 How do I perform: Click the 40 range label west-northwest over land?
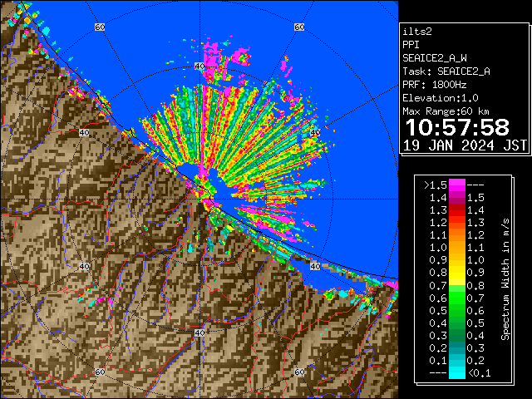[84, 133]
